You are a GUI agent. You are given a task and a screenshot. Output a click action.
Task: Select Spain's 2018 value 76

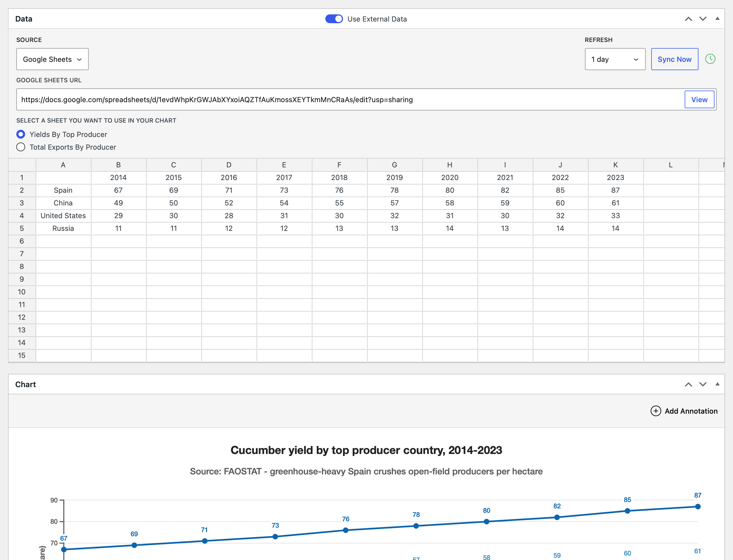point(339,190)
